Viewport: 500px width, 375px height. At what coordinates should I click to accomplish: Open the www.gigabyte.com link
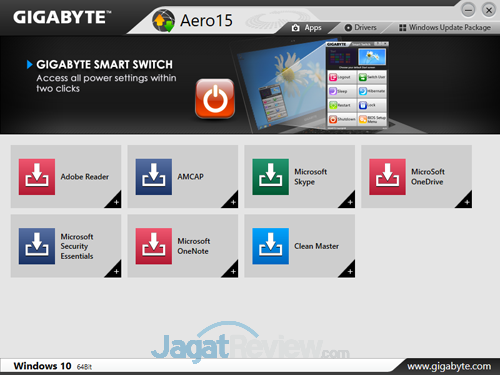(x=449, y=366)
